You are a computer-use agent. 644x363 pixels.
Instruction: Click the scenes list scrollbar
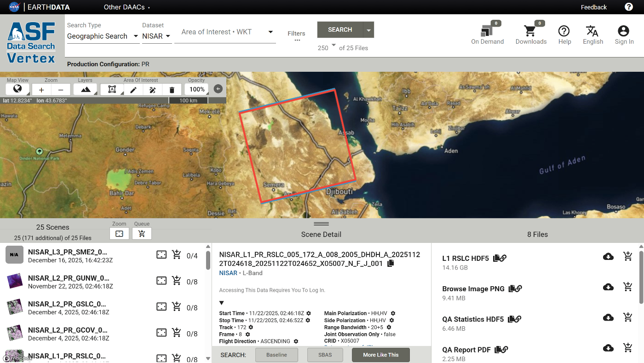pyautogui.click(x=208, y=260)
